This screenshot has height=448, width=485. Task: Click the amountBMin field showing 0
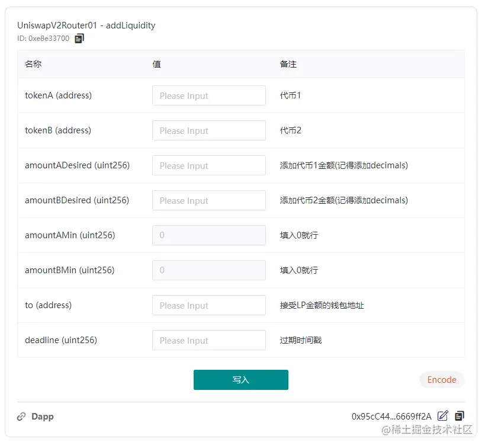208,270
